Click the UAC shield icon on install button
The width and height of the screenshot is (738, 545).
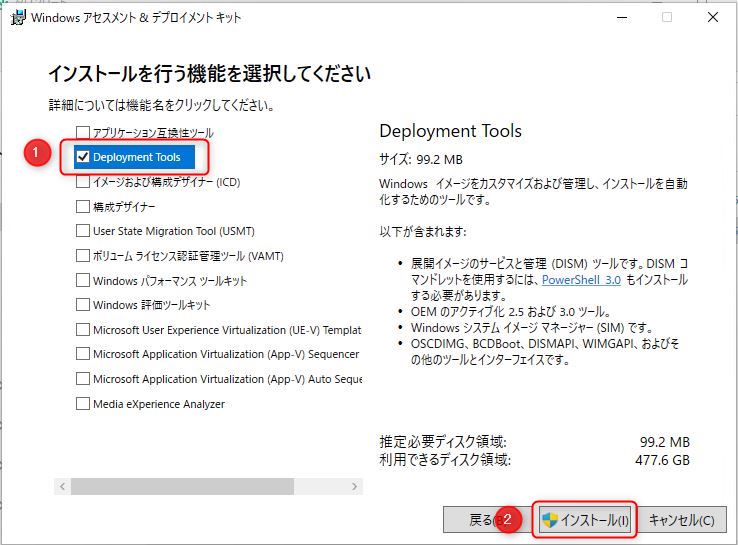tap(550, 520)
